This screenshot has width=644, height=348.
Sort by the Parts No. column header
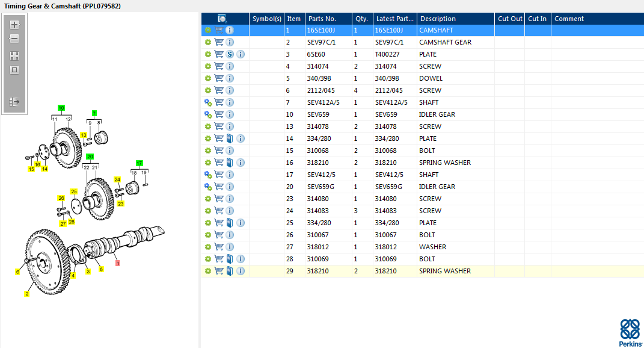click(322, 19)
